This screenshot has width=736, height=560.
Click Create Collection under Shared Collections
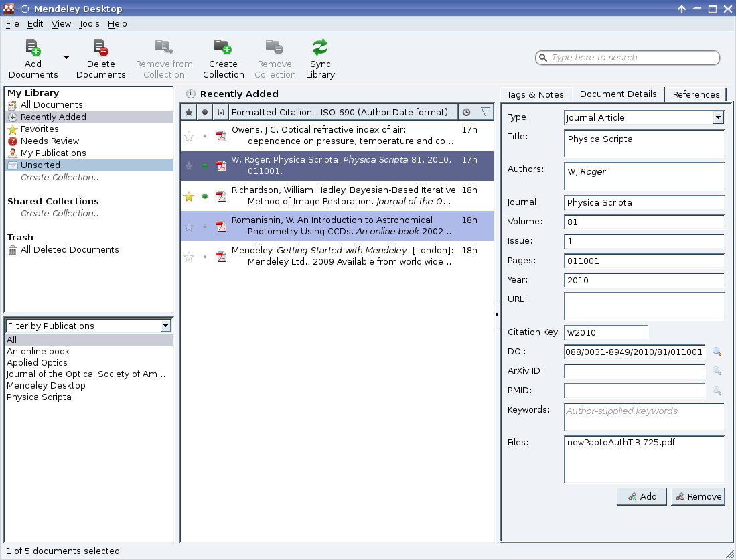tap(61, 214)
